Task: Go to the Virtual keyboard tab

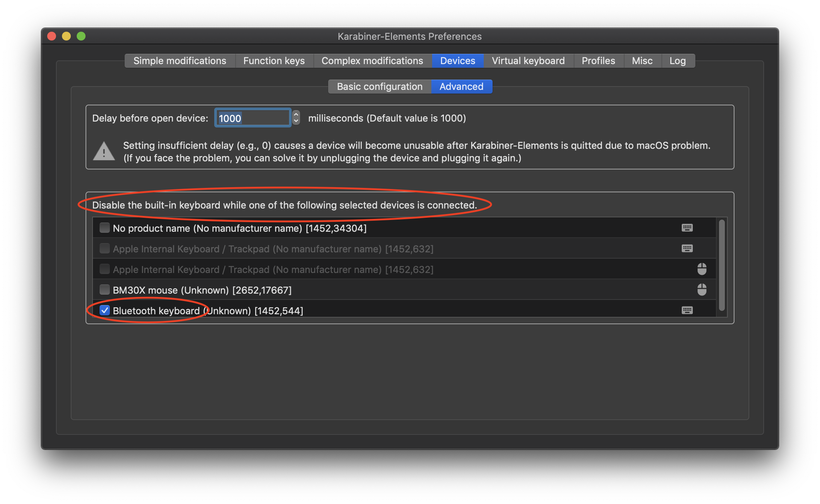Action: tap(528, 61)
